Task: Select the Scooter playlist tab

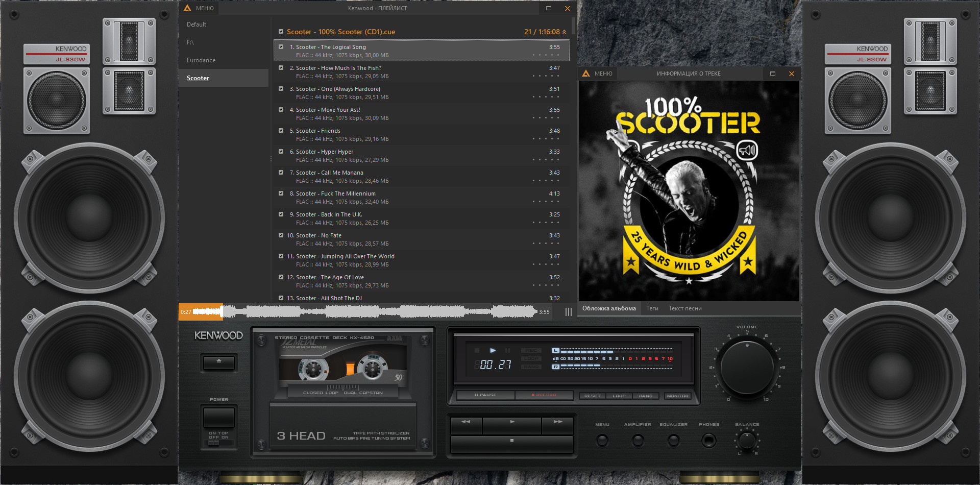Action: tap(224, 78)
